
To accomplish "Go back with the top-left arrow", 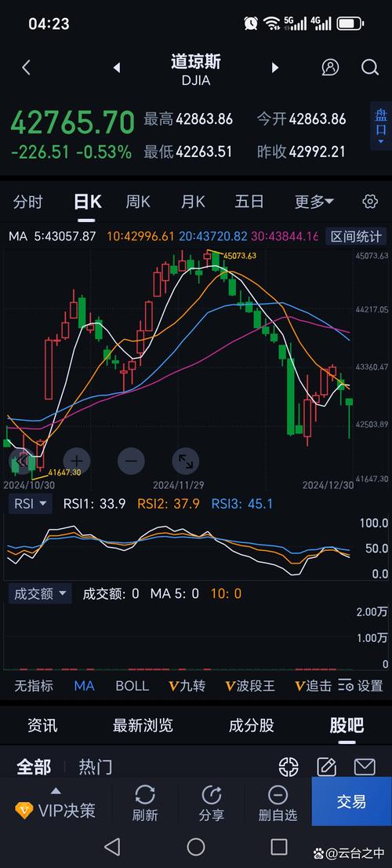I will point(25,67).
